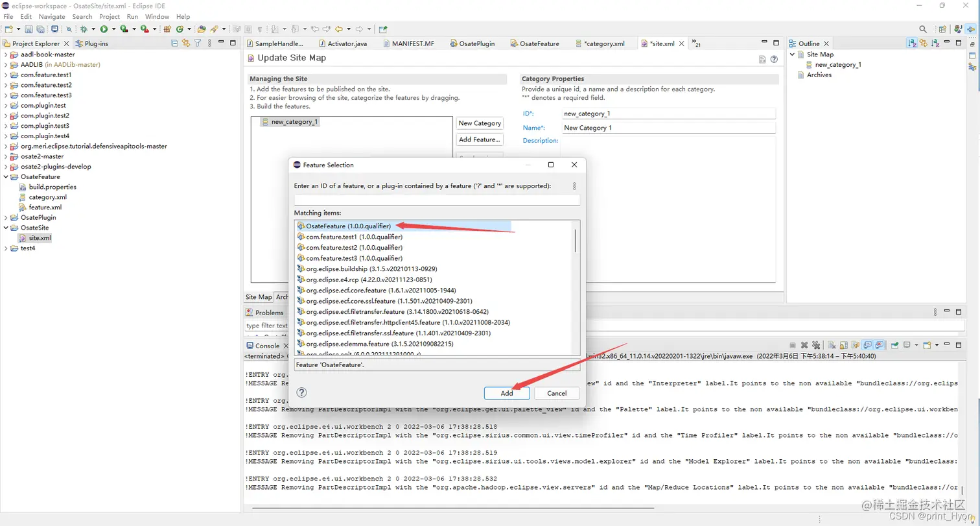Switch to the Plug-in Development perspective icon
The image size is (980, 526).
(971, 29)
